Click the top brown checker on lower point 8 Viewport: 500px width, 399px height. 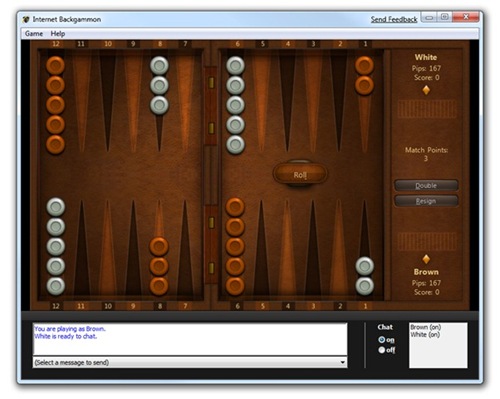point(159,246)
